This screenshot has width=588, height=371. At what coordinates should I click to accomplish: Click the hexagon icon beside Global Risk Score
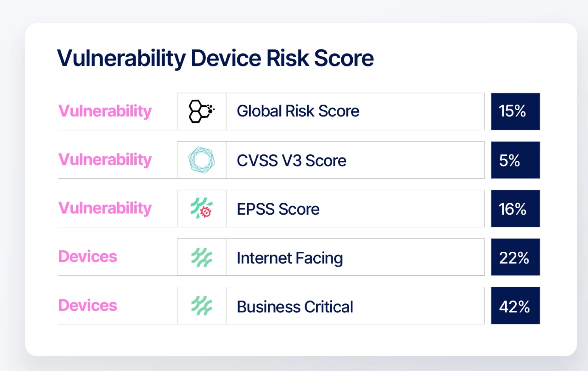pyautogui.click(x=201, y=111)
